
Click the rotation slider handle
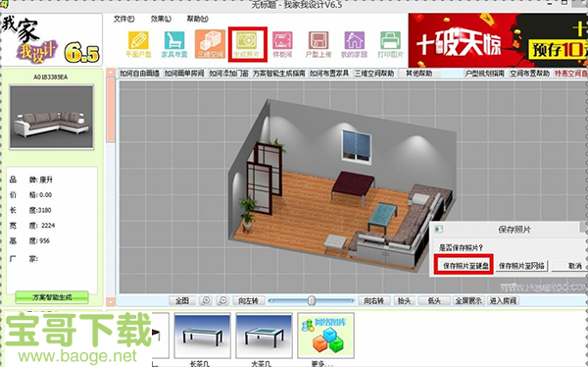[x=312, y=300]
